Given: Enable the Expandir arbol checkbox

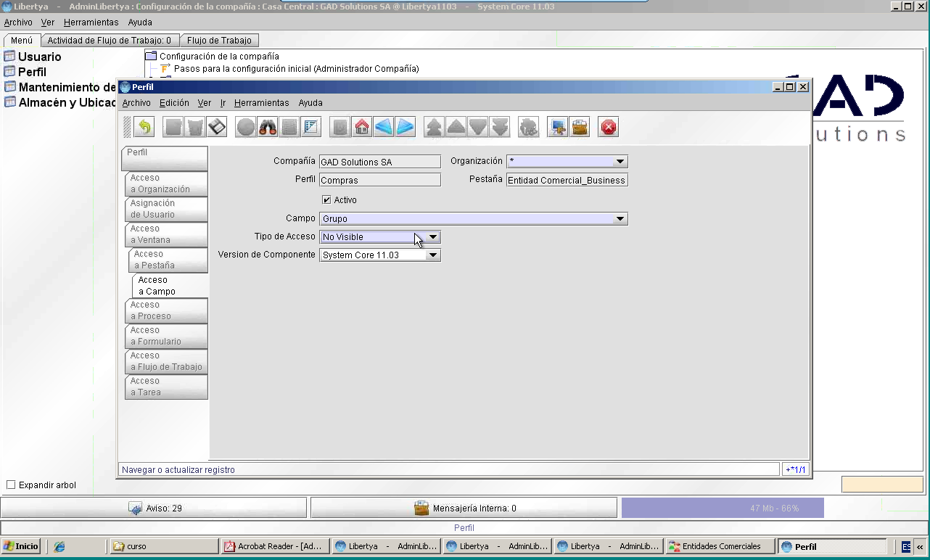Looking at the screenshot, I should pyautogui.click(x=11, y=485).
